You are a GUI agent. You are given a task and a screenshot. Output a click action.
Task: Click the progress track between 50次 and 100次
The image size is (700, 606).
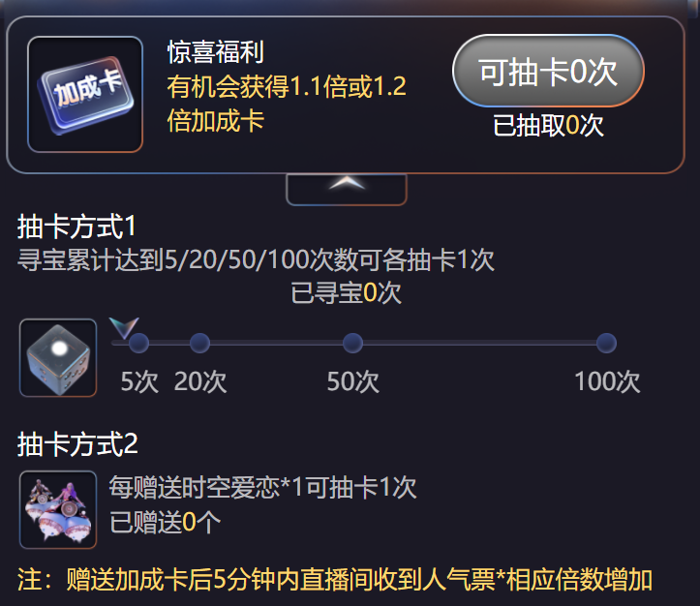click(479, 343)
